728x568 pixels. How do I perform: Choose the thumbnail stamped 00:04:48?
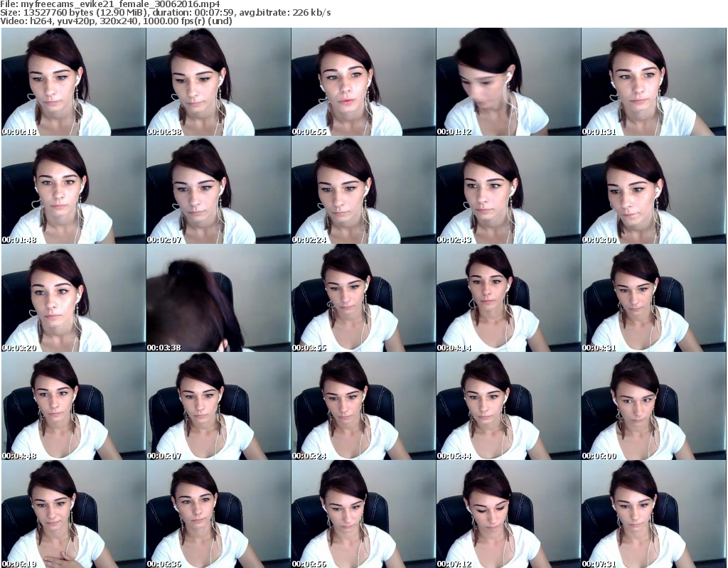[x=73, y=406]
